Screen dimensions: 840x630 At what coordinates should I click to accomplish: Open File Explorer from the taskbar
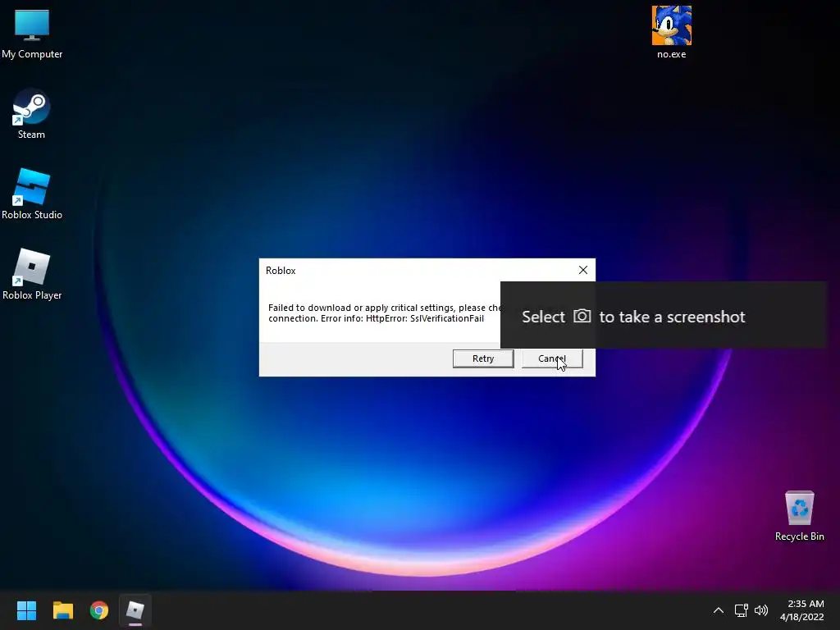(x=62, y=610)
